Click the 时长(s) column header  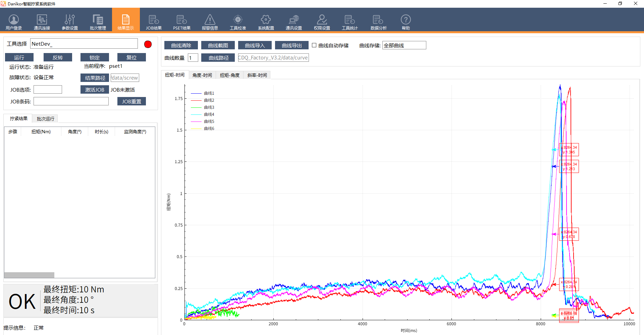coord(101,132)
